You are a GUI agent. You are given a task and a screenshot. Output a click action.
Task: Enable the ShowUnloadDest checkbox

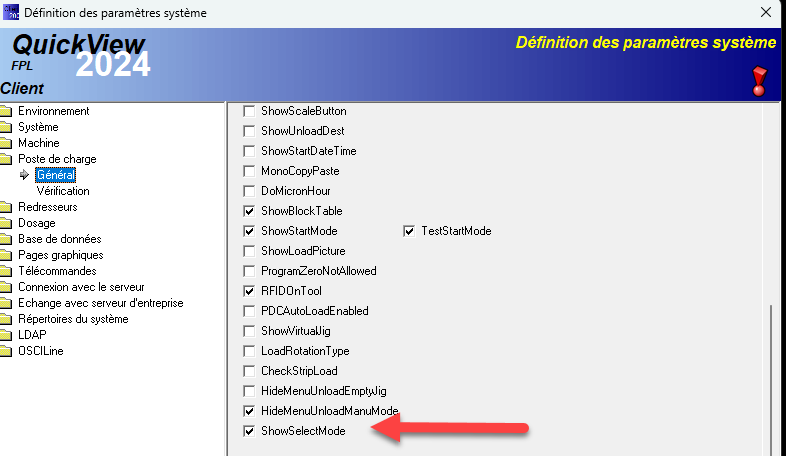point(249,131)
